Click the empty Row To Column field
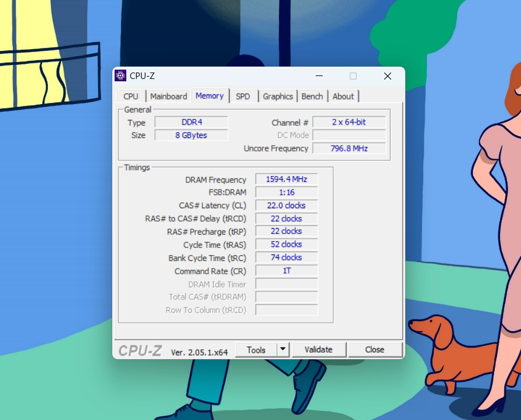 (x=287, y=310)
